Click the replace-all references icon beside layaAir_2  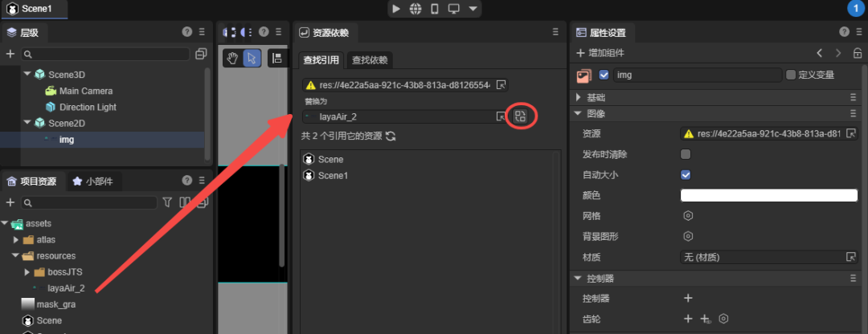tap(520, 116)
